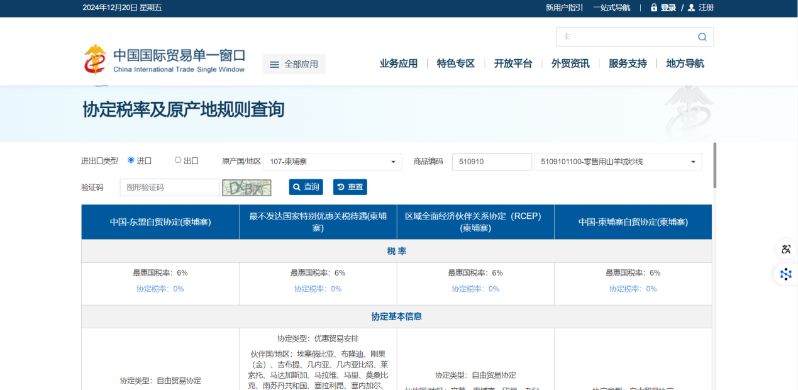Click the 一站式导航 link
The height and width of the screenshot is (390, 798).
(x=612, y=8)
